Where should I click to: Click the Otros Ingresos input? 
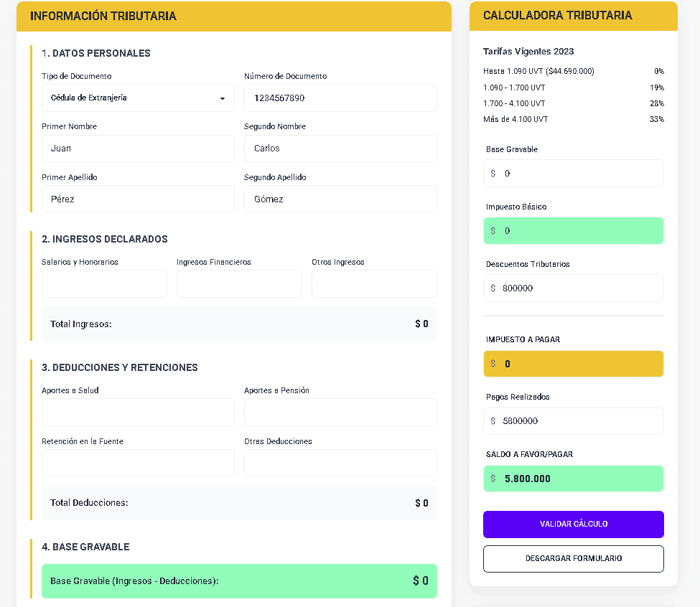click(x=374, y=283)
